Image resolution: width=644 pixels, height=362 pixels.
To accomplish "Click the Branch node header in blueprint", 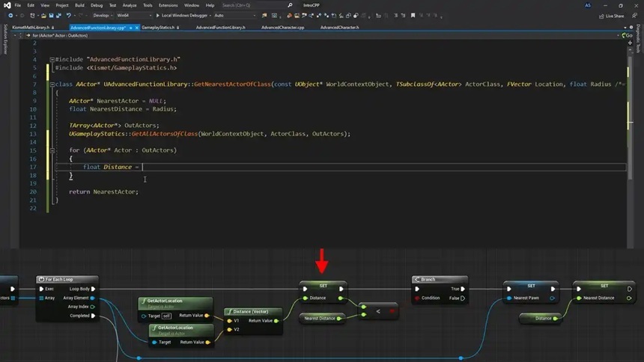I will [x=440, y=279].
